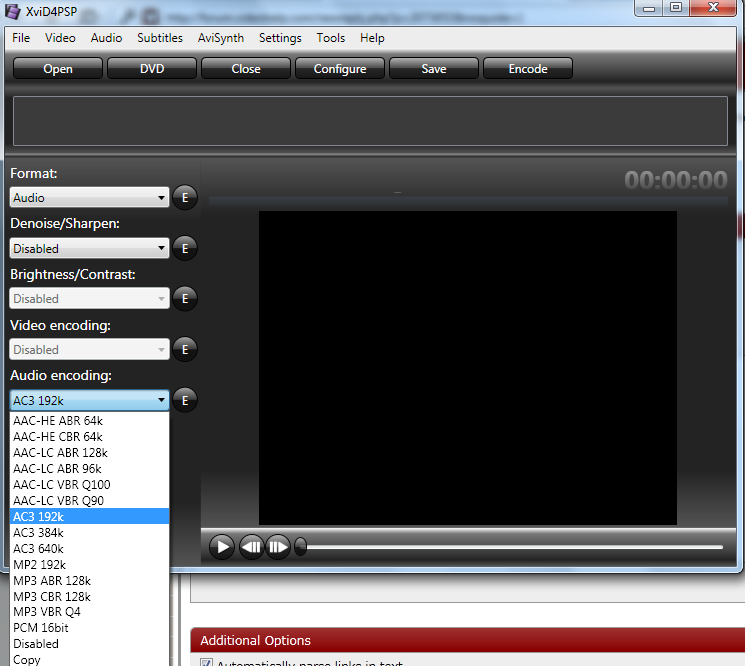Select AAC-LC ABR 128k audio preset
The width and height of the screenshot is (745, 666).
[89, 453]
